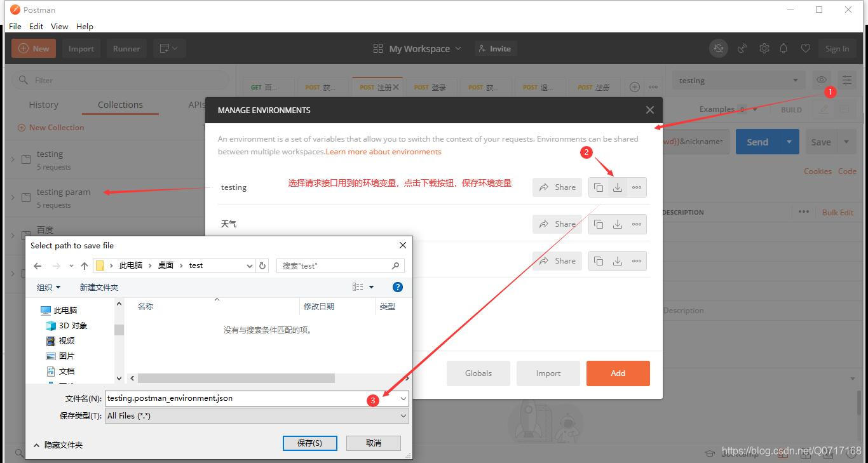Click the Filter input in sidebar
This screenshot has height=463, width=868.
coord(121,80)
